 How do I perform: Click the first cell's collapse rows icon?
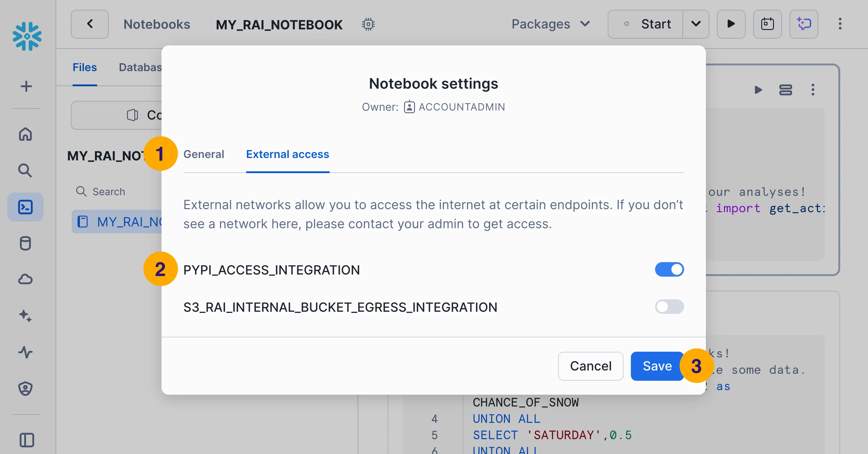click(x=785, y=90)
